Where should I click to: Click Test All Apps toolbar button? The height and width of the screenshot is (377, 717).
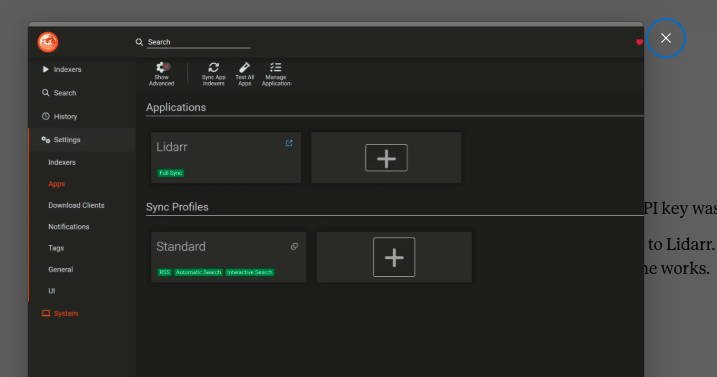245,74
